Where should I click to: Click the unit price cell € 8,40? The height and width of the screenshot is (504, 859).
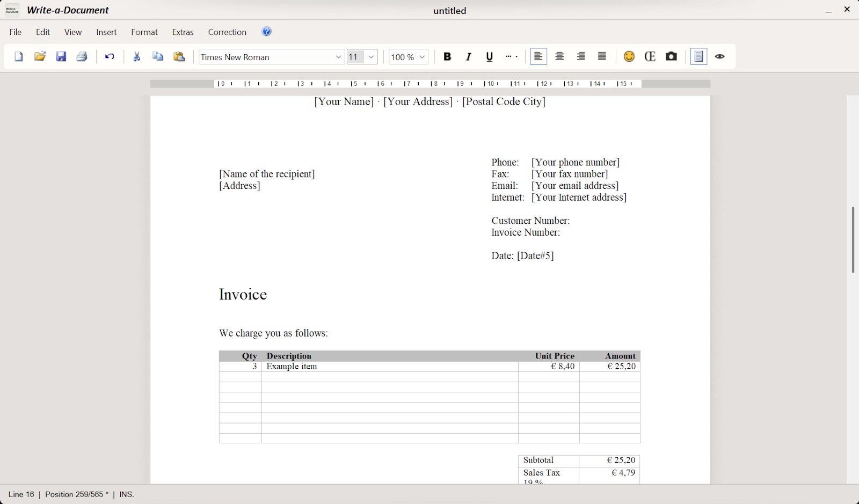[549, 367]
